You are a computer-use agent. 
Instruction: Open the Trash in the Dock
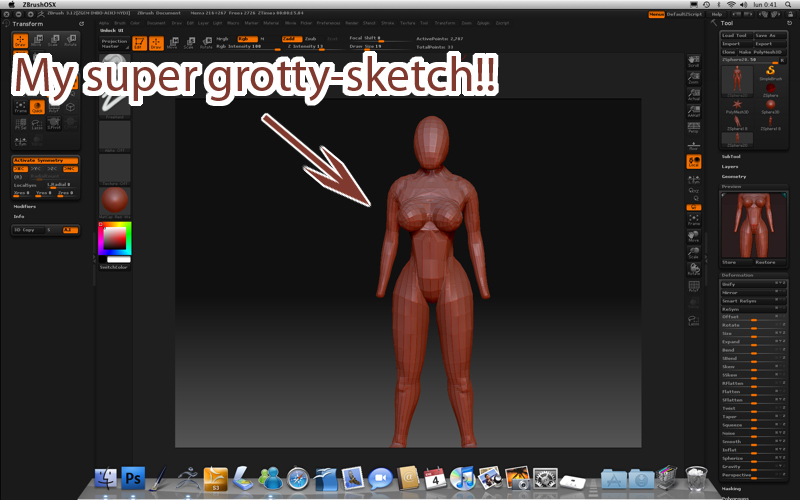point(696,479)
